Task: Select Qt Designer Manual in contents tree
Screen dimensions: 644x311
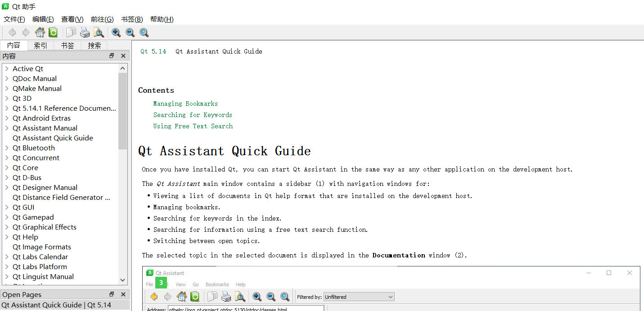Action: (45, 188)
